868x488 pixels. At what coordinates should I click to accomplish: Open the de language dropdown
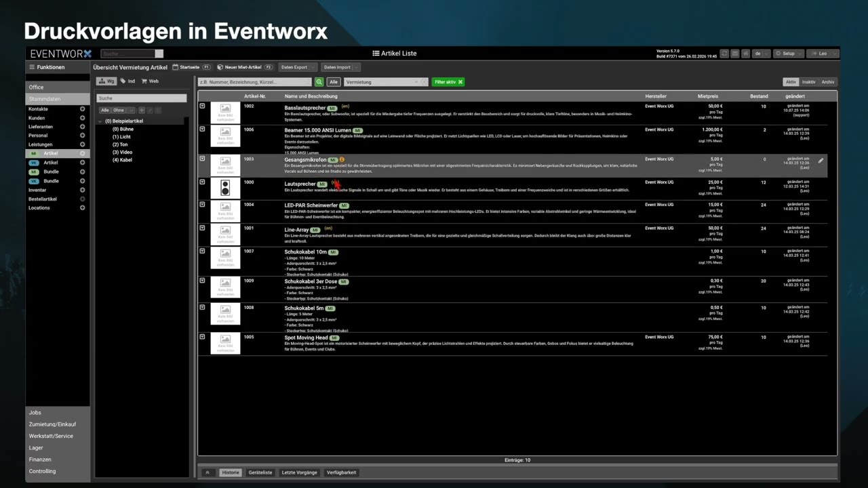[x=761, y=54]
